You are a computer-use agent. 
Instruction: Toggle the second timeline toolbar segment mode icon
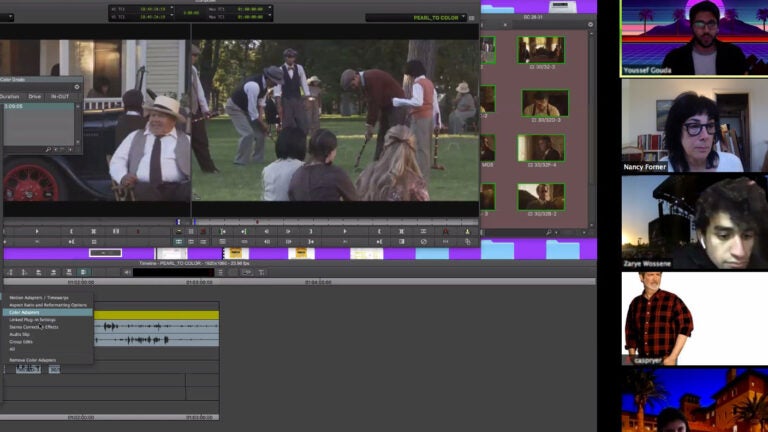coord(24,272)
